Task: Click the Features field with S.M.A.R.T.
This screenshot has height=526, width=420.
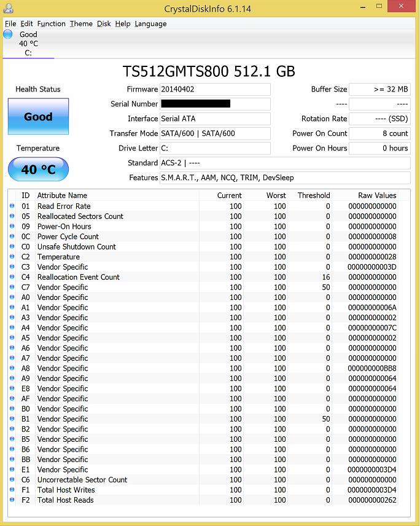Action: click(x=286, y=178)
